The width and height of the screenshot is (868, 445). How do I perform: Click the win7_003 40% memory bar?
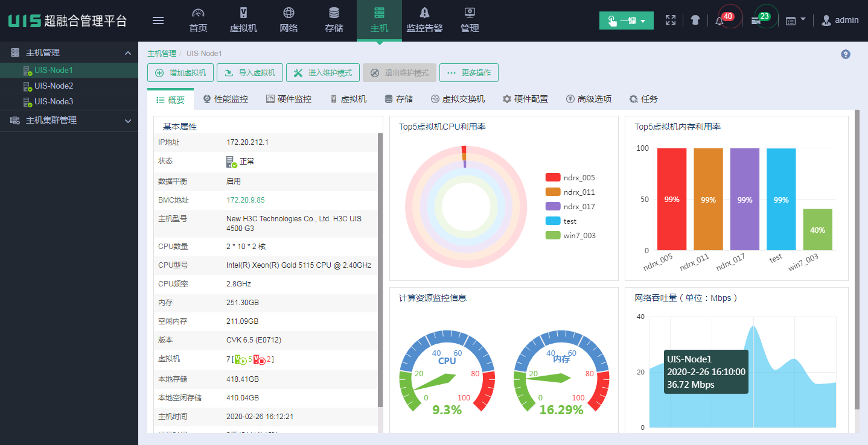click(x=818, y=230)
